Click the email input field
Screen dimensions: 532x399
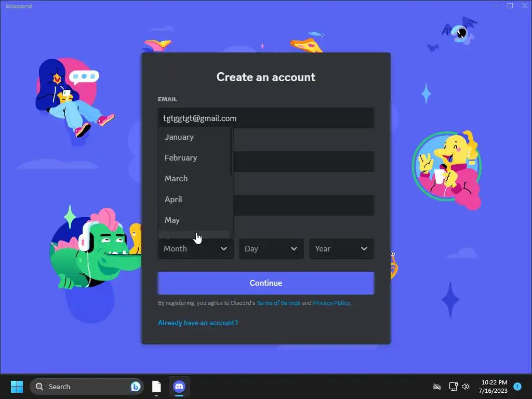[x=266, y=118]
